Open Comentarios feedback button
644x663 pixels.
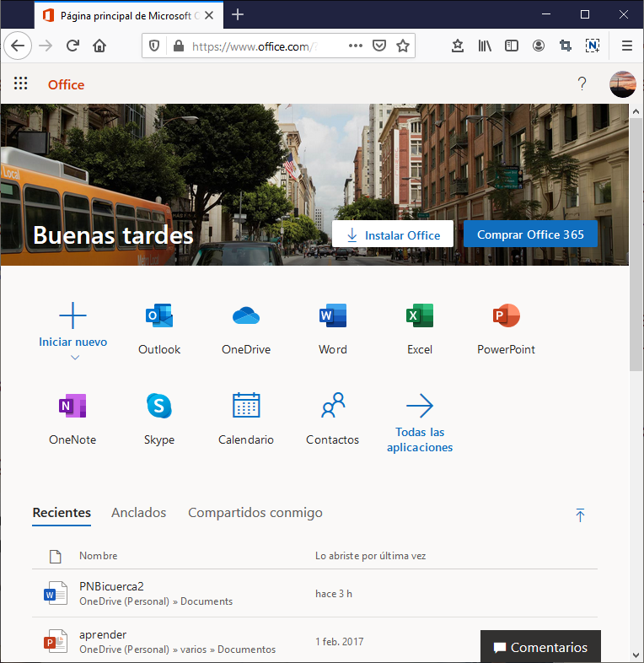click(x=540, y=647)
